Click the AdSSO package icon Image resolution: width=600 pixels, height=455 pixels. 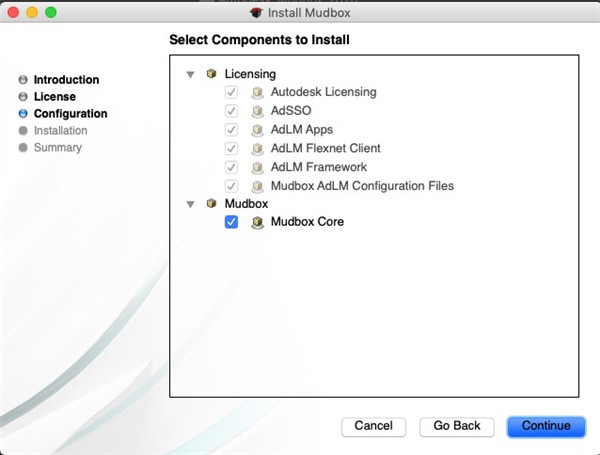click(x=257, y=111)
